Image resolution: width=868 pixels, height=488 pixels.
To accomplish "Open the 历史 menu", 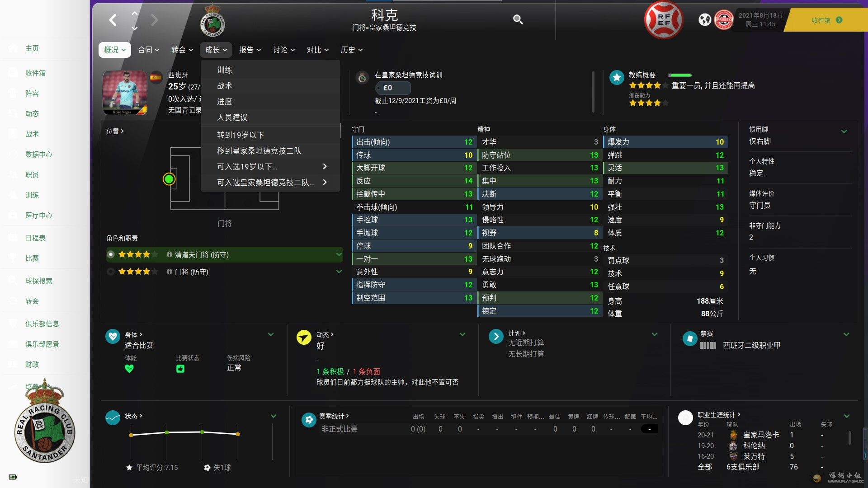I will click(352, 50).
